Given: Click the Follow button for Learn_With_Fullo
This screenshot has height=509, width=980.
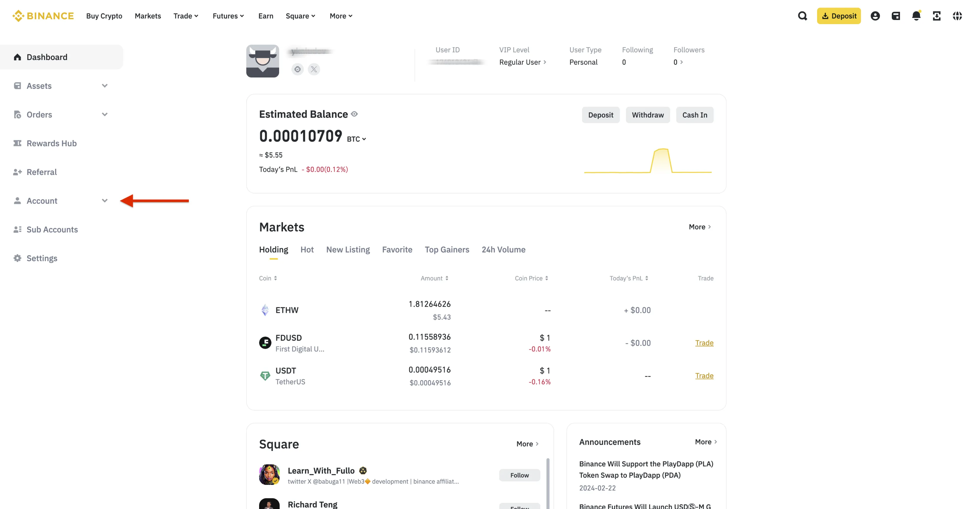Looking at the screenshot, I should coord(519,475).
